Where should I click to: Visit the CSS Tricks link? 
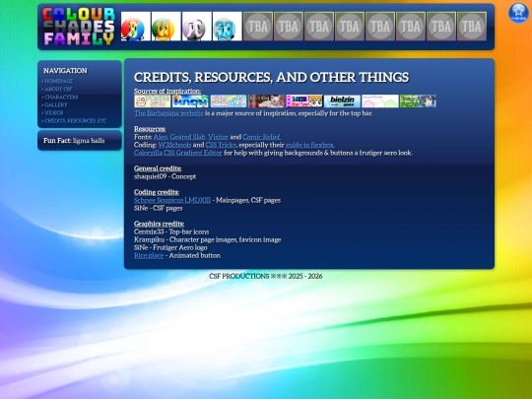click(221, 145)
